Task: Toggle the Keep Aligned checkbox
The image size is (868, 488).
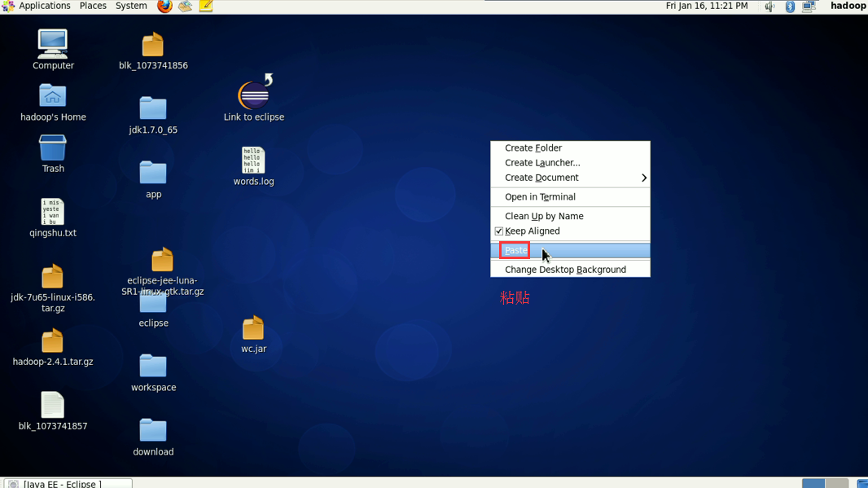Action: (499, 231)
